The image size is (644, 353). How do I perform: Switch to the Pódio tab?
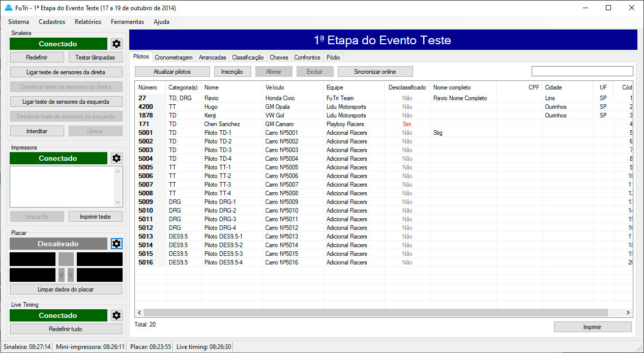(x=333, y=57)
